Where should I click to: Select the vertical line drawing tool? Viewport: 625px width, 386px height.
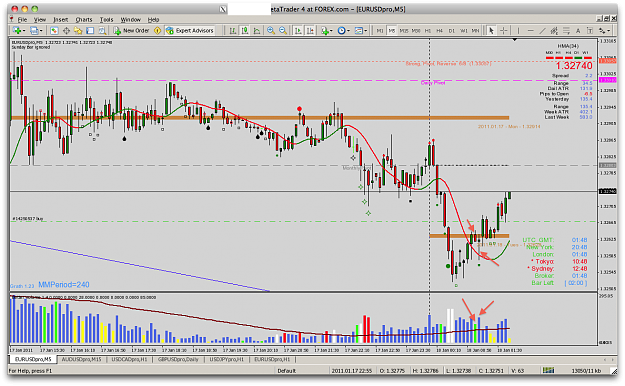[x=518, y=31]
